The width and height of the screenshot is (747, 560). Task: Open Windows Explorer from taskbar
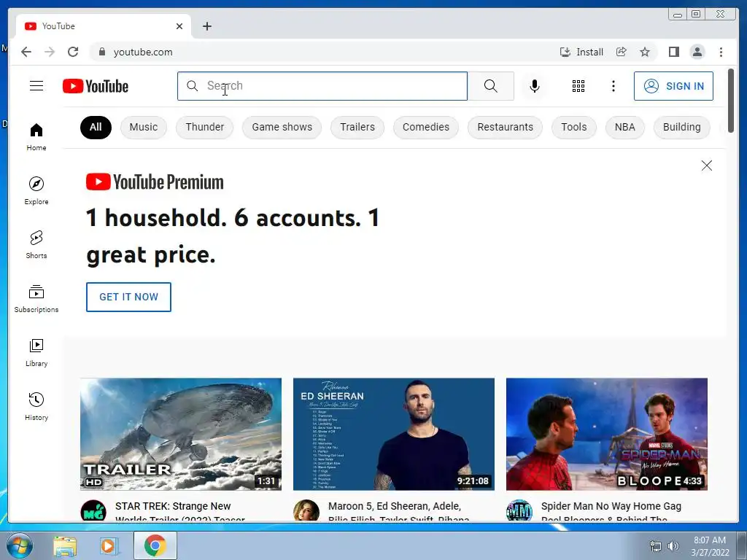click(65, 545)
